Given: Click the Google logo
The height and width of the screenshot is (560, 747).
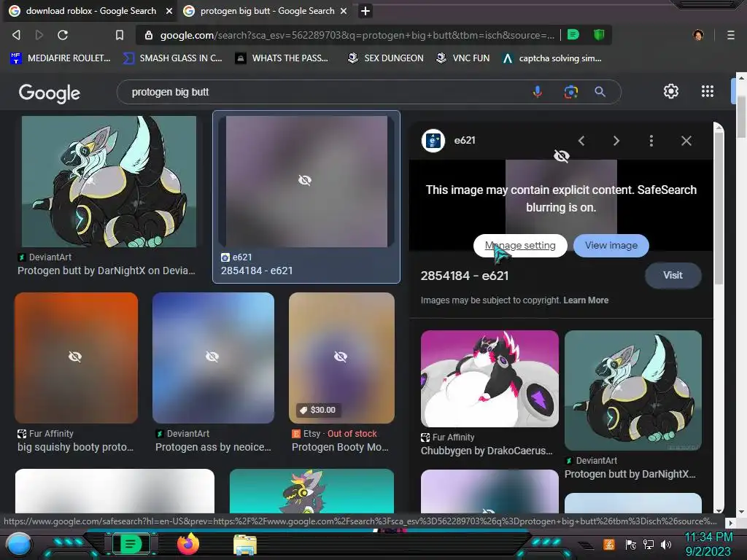Looking at the screenshot, I should 49,93.
